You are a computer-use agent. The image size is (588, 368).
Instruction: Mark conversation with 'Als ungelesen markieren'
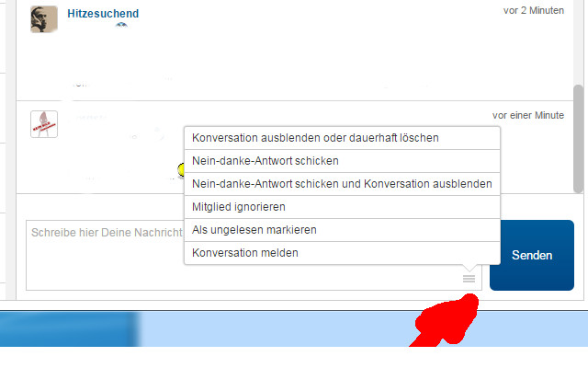pyautogui.click(x=254, y=230)
